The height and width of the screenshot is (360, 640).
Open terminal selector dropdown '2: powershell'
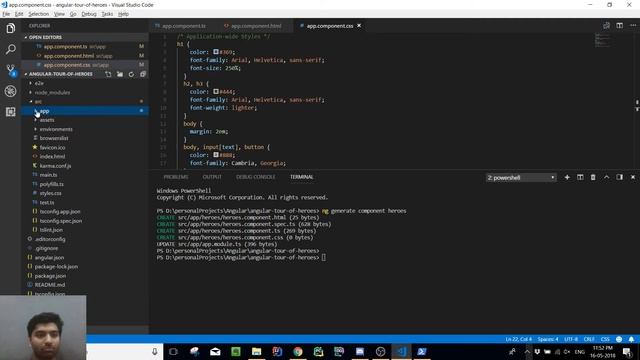[x=521, y=178]
